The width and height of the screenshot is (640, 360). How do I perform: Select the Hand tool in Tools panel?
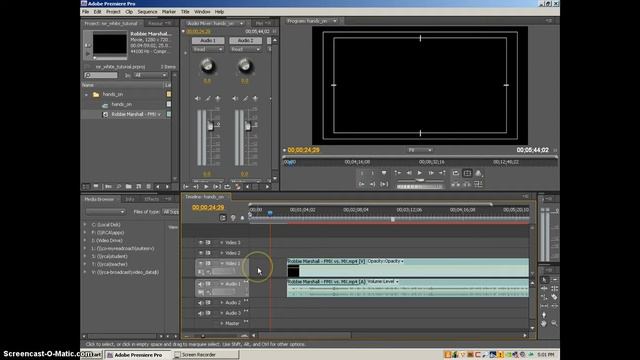(x=544, y=323)
